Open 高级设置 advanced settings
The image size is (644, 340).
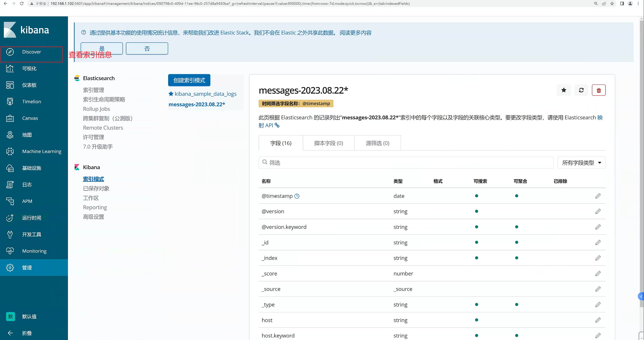[93, 217]
